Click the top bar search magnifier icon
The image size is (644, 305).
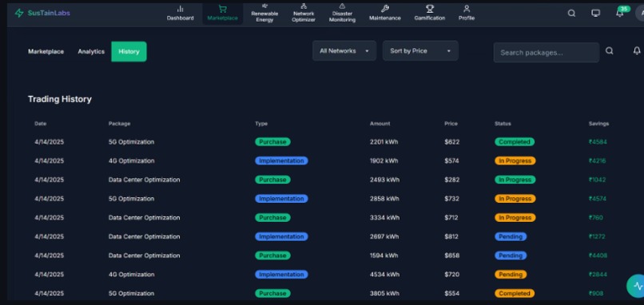click(x=571, y=13)
